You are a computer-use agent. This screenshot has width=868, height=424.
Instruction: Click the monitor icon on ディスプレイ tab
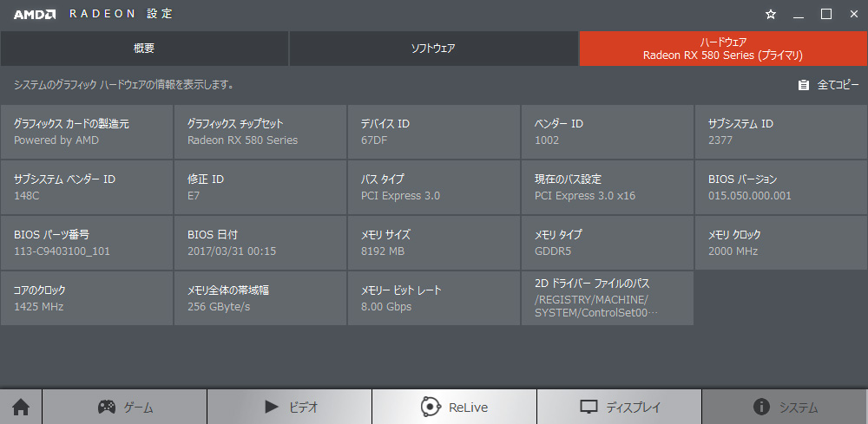589,408
